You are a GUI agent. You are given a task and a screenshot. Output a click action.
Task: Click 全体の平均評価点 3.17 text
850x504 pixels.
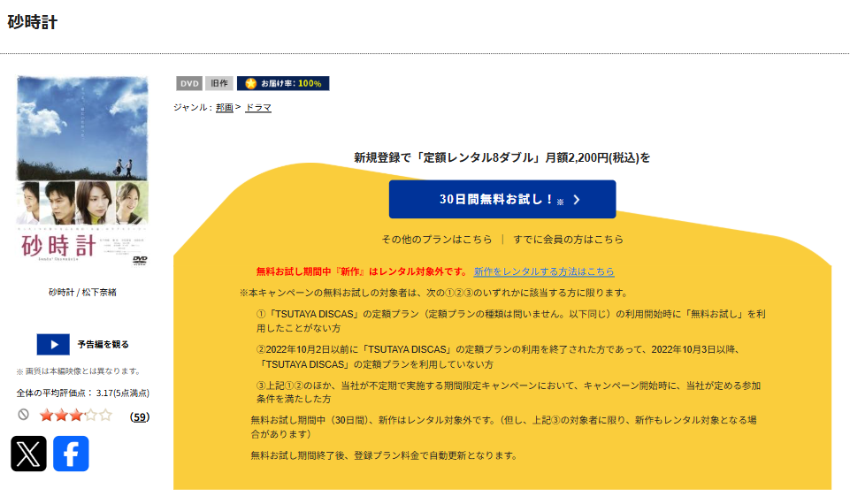tap(82, 393)
